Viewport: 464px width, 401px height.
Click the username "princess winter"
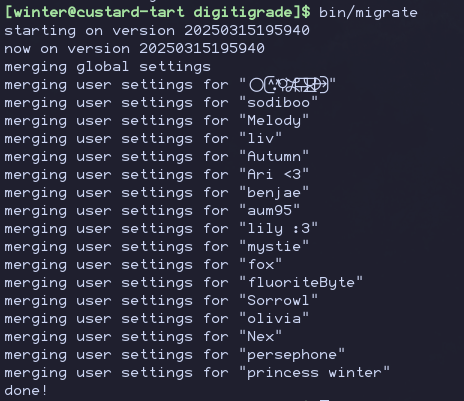point(314,373)
